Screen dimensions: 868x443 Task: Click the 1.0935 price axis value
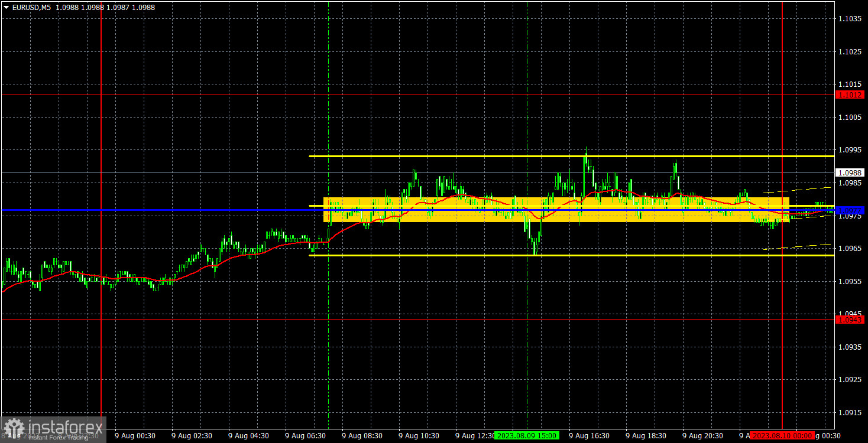(x=850, y=347)
